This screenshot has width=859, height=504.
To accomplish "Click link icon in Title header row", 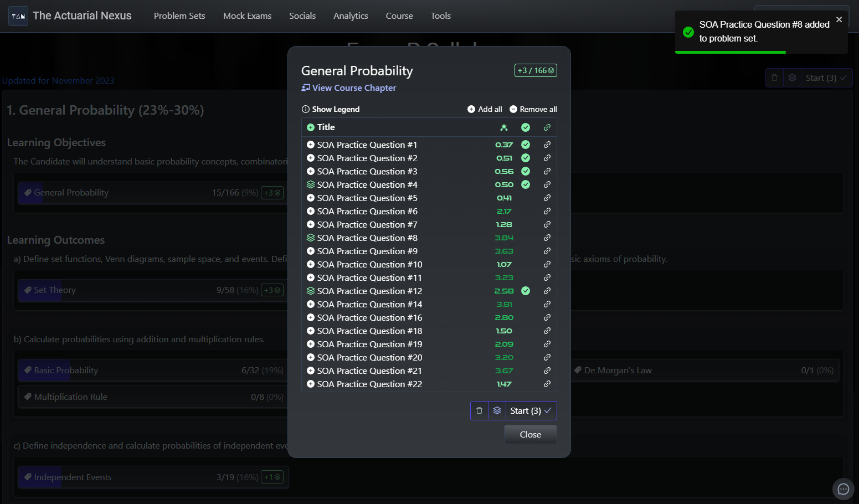I will [x=547, y=127].
